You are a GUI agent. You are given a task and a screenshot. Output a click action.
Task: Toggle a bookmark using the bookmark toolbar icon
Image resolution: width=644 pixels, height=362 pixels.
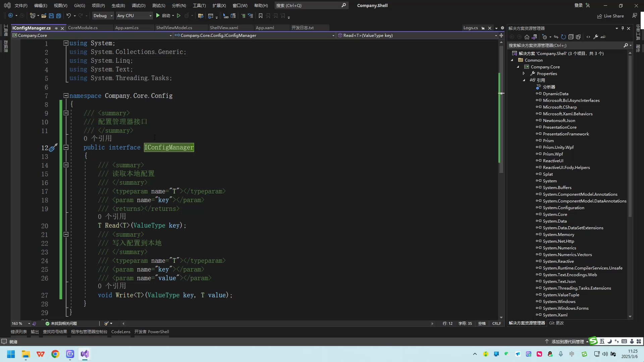coord(260,16)
